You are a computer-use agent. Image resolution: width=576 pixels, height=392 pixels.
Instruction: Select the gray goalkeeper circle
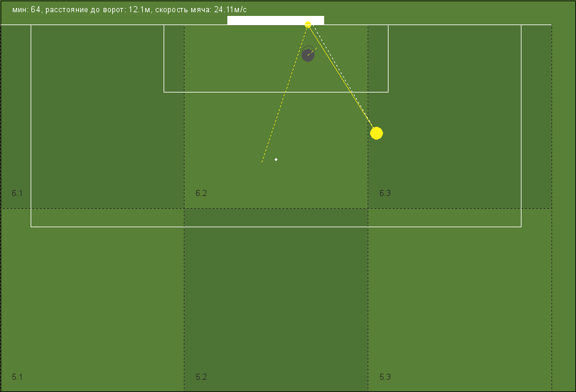(x=308, y=55)
